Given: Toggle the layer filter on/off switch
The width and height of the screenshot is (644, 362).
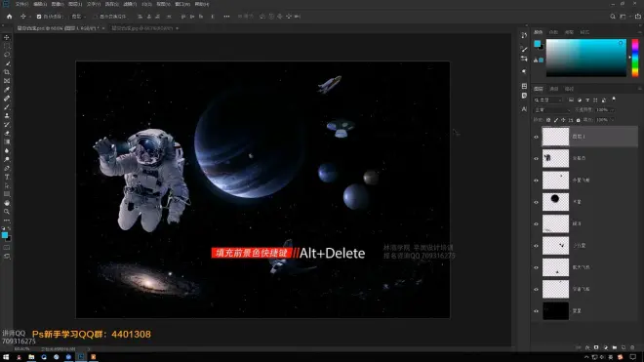Looking at the screenshot, I should (x=614, y=100).
